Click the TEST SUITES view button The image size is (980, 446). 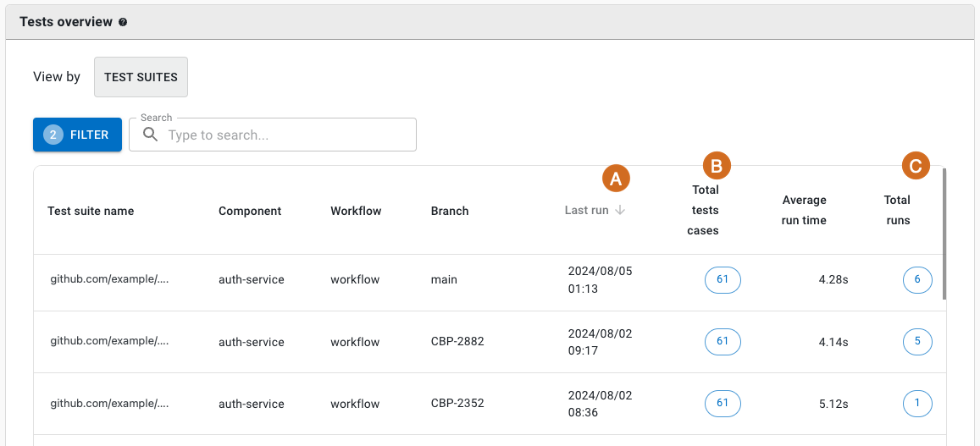click(x=141, y=78)
